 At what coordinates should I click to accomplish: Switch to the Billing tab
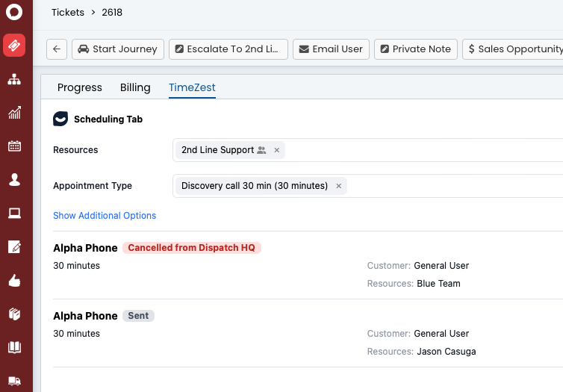coord(135,87)
